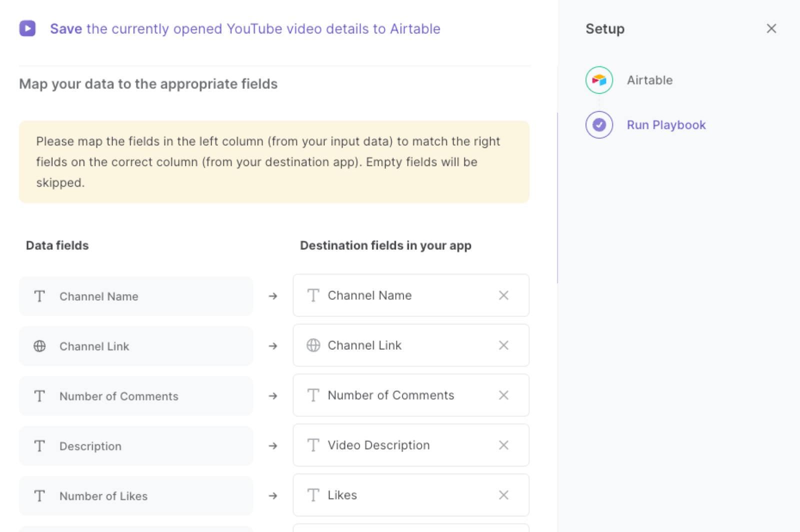Open the Likes destination field selector
Viewport: 800px width, 532px height.
[410, 495]
